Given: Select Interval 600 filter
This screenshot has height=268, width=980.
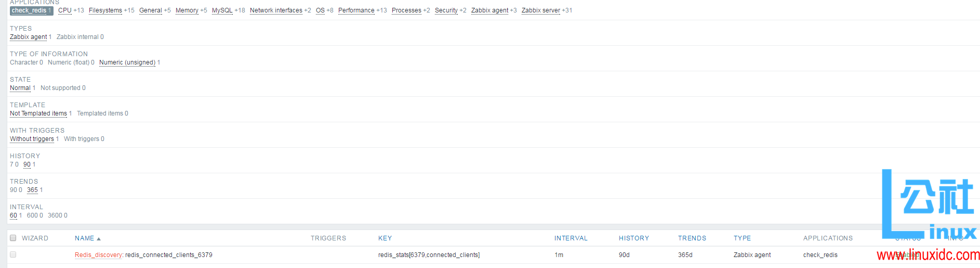Looking at the screenshot, I should [x=32, y=215].
